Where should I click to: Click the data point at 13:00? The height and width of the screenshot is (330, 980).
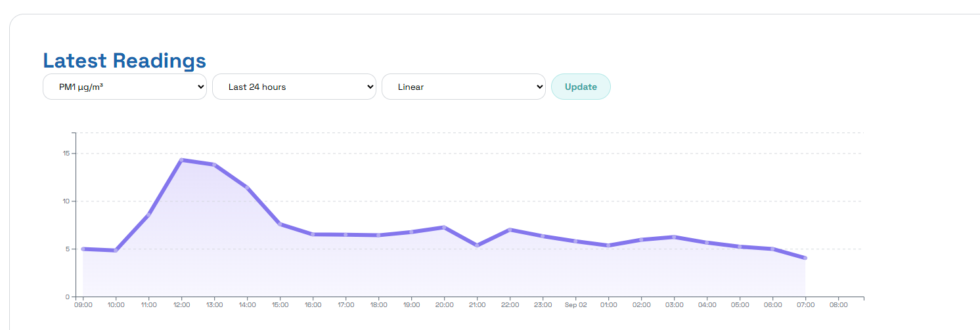(x=214, y=165)
